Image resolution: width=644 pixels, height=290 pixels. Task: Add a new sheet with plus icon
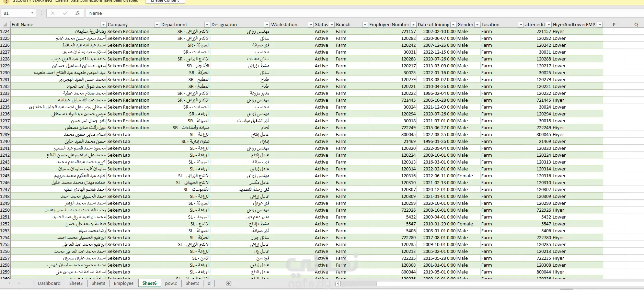point(229,283)
